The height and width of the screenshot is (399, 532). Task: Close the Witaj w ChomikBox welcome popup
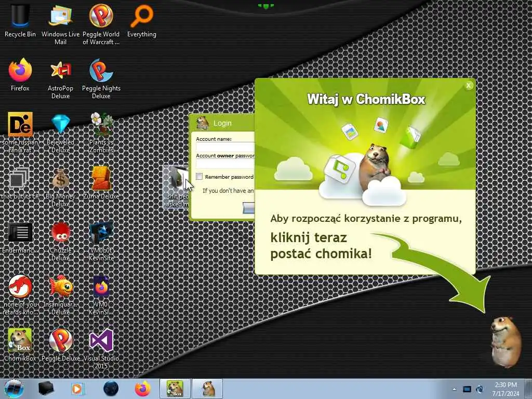pyautogui.click(x=469, y=86)
